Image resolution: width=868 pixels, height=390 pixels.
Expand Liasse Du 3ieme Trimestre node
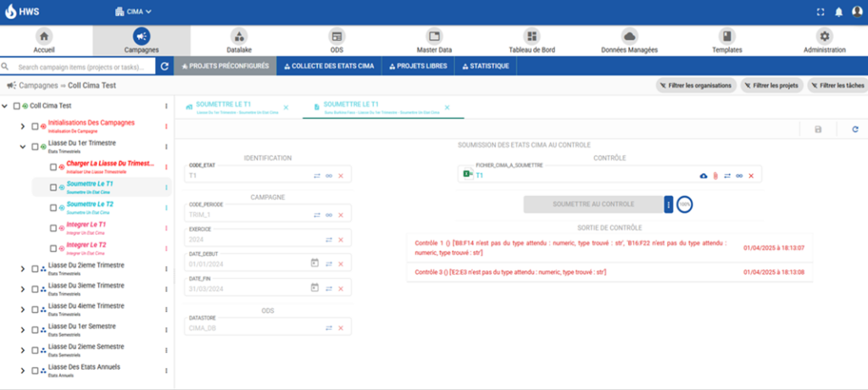[x=23, y=289]
